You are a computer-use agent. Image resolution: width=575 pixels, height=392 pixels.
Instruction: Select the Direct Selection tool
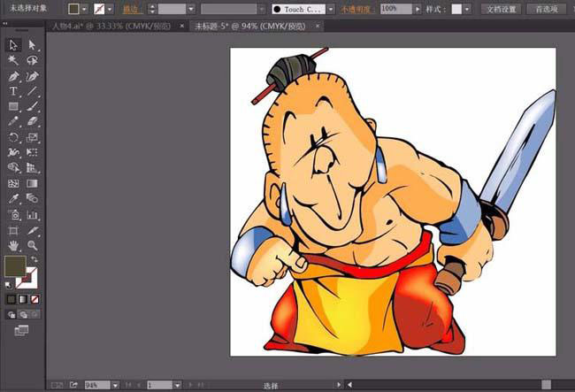pyautogui.click(x=32, y=45)
